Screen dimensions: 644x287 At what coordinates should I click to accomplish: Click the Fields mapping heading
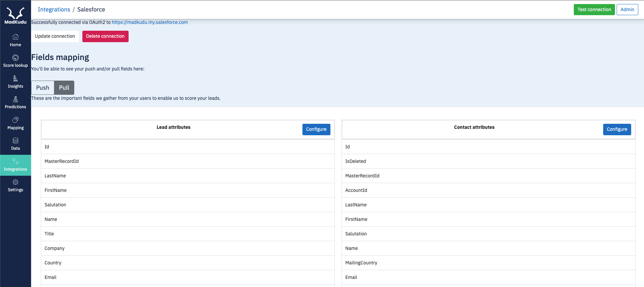60,57
